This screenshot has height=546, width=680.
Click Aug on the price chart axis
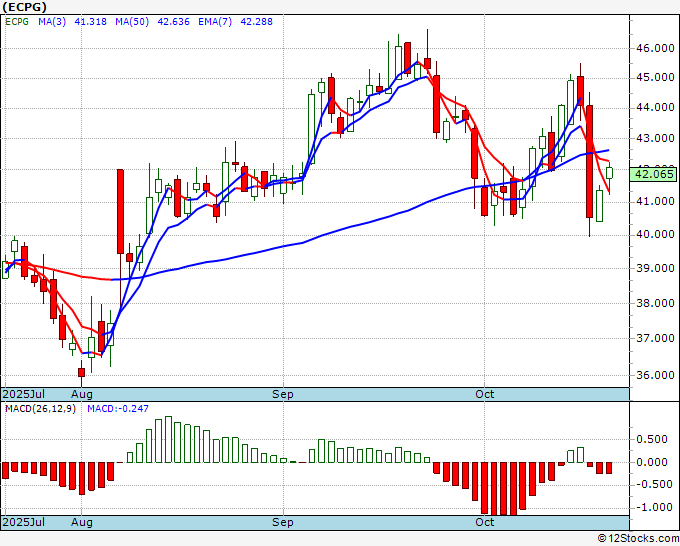(x=82, y=394)
